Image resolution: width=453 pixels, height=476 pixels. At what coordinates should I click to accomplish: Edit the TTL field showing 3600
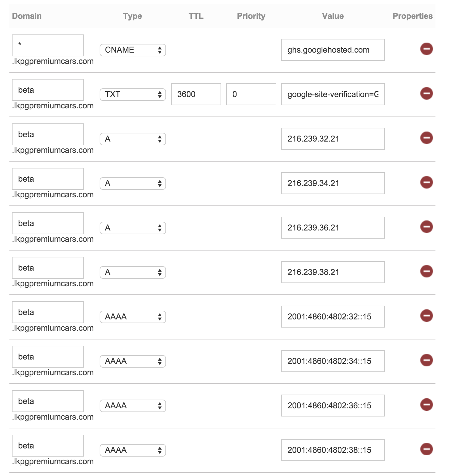196,94
